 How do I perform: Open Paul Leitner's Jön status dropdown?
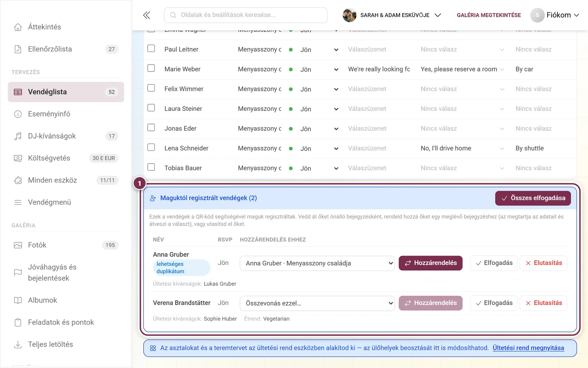pyautogui.click(x=319, y=50)
